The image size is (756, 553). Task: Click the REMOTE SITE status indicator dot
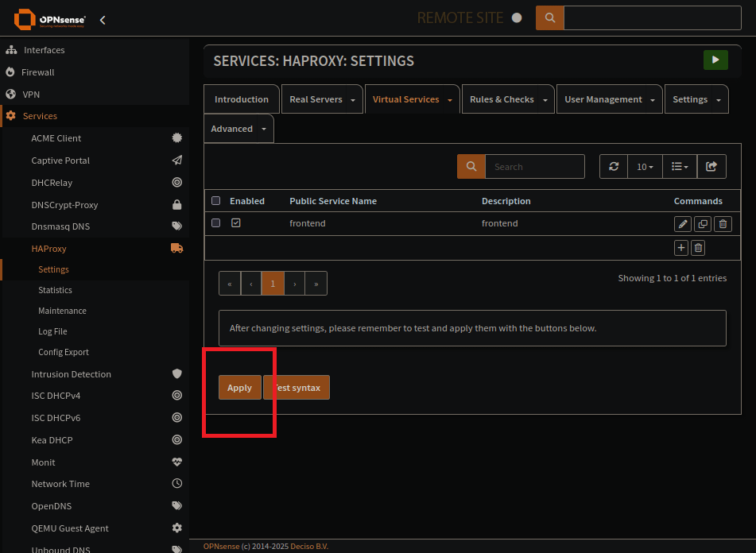pyautogui.click(x=517, y=17)
